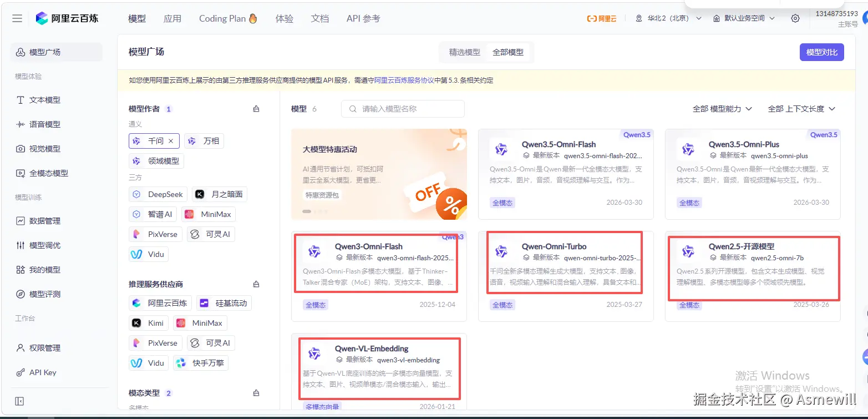Remove the 千问 author filter
868x419 pixels.
pyautogui.click(x=171, y=141)
